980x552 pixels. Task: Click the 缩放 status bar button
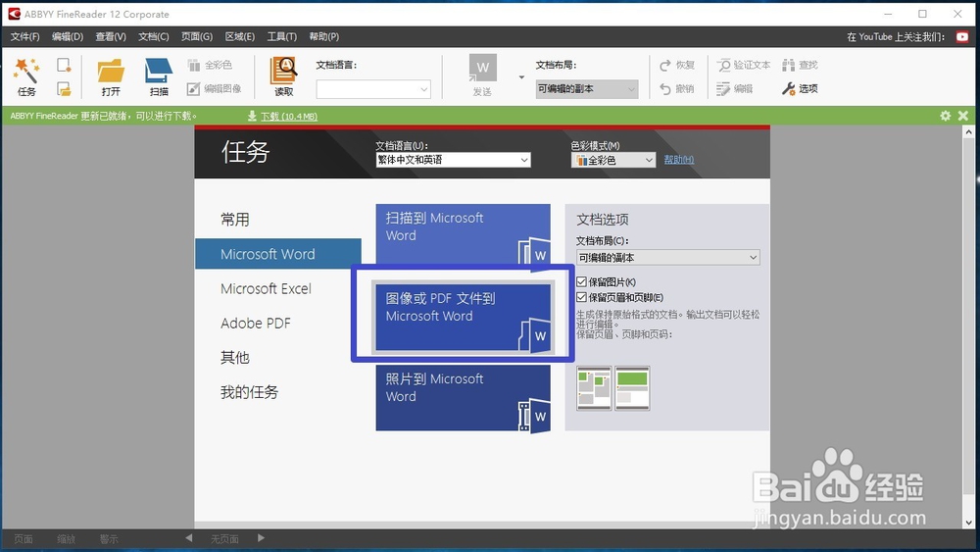(x=66, y=539)
